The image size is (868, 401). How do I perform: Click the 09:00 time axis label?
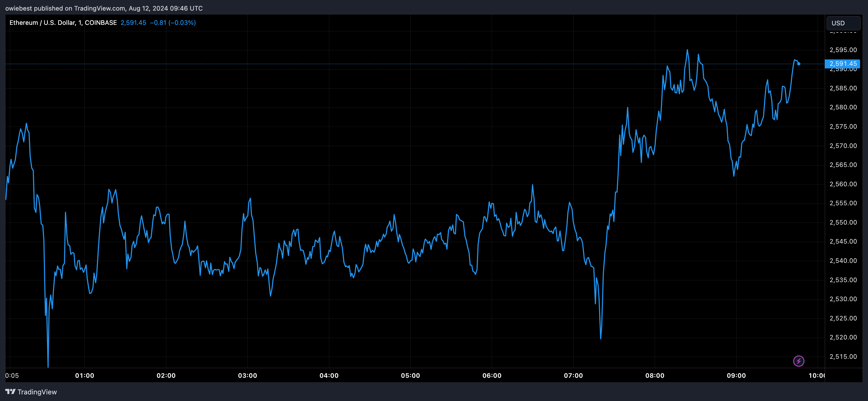(736, 375)
